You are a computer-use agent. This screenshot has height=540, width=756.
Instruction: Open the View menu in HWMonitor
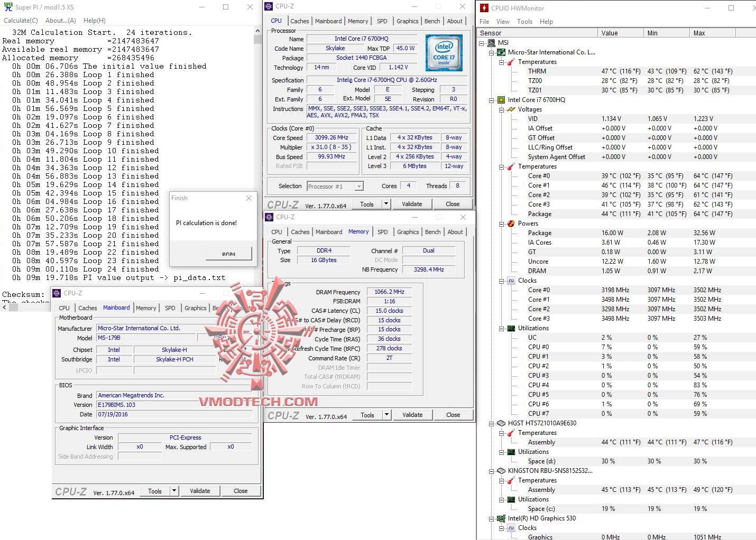coord(503,22)
